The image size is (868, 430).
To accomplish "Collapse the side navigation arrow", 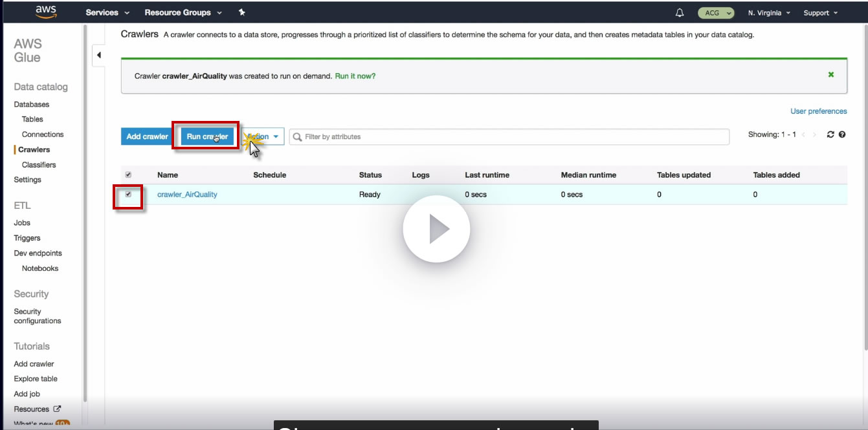I will tap(99, 55).
